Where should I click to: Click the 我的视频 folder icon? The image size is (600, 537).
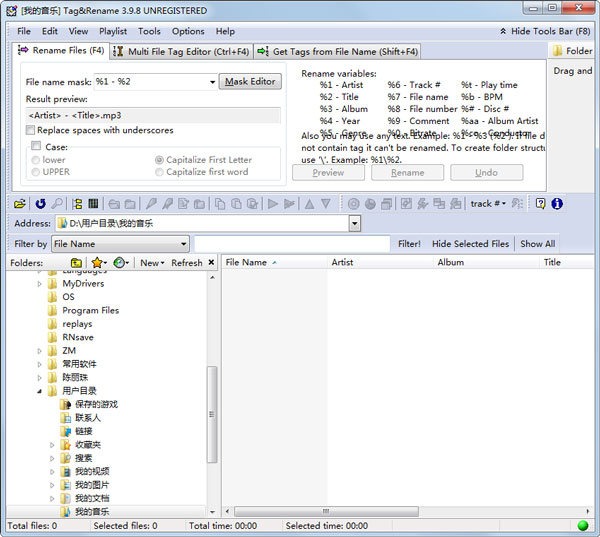click(65, 472)
